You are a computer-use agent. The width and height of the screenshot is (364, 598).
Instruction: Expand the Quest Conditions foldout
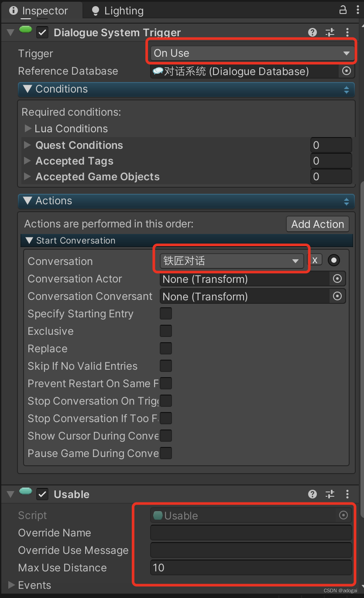tap(27, 145)
